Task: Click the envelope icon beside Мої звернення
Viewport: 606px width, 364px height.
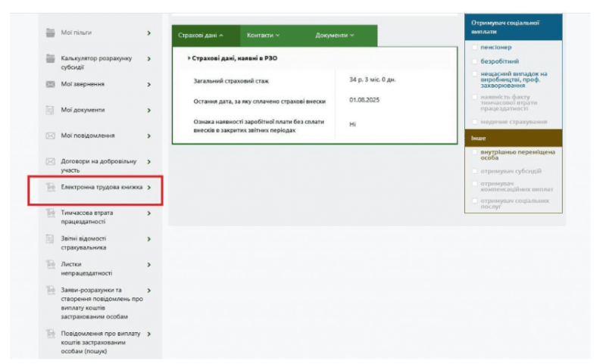Action: (x=50, y=84)
